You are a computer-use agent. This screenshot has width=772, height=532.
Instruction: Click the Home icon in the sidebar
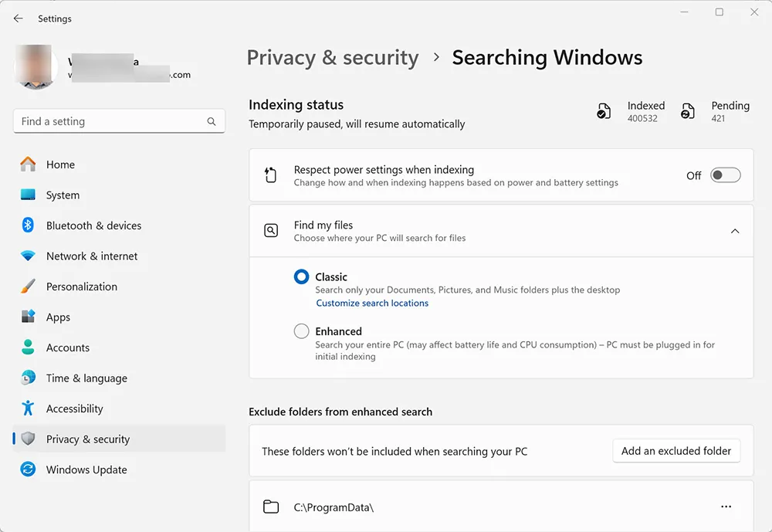29,164
